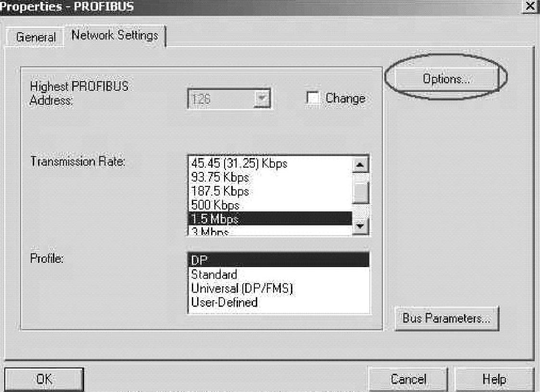The width and height of the screenshot is (540, 392).
Task: Click transmission rate list scroll up arrow
Action: pyautogui.click(x=360, y=164)
